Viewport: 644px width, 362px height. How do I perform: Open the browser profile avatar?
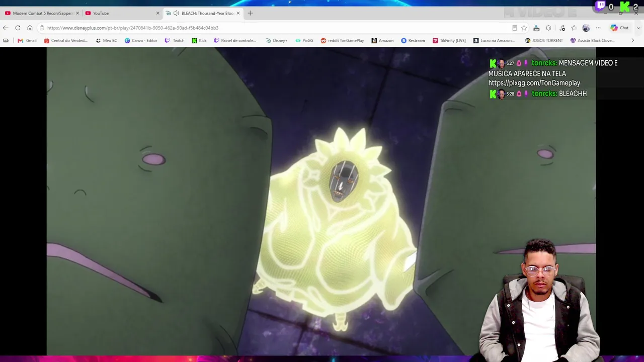click(x=586, y=28)
